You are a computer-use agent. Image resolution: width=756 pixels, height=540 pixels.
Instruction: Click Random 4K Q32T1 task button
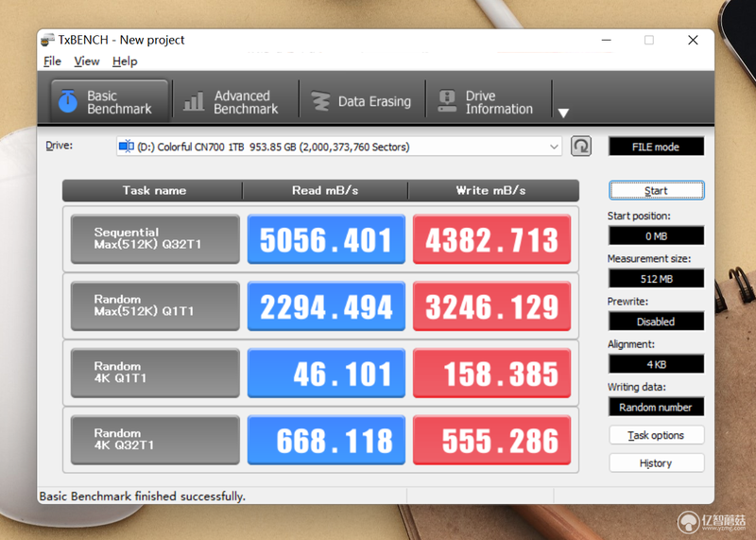155,440
